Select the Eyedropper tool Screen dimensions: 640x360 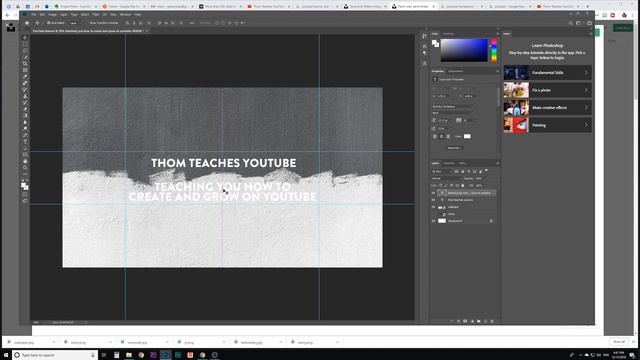click(25, 77)
